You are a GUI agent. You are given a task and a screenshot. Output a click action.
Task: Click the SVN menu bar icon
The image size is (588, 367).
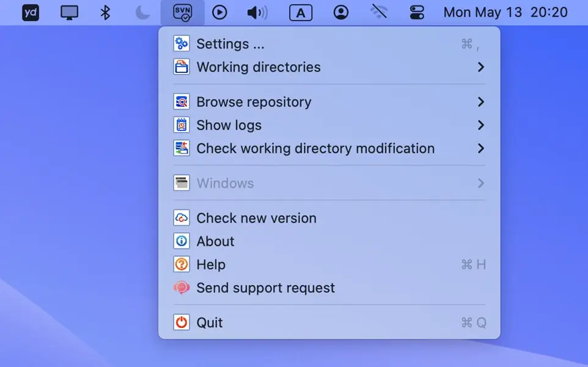pyautogui.click(x=183, y=13)
